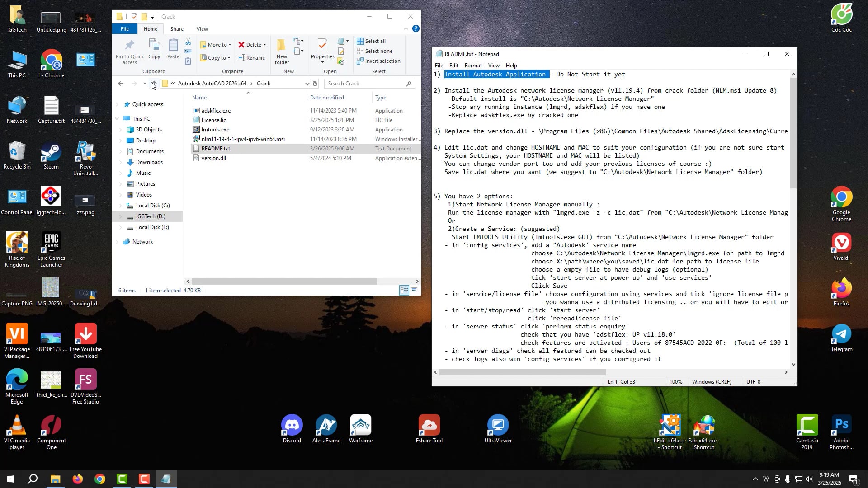Screen dimensions: 868x488
Task: Click the Edit icon in Open group
Action: (x=341, y=52)
